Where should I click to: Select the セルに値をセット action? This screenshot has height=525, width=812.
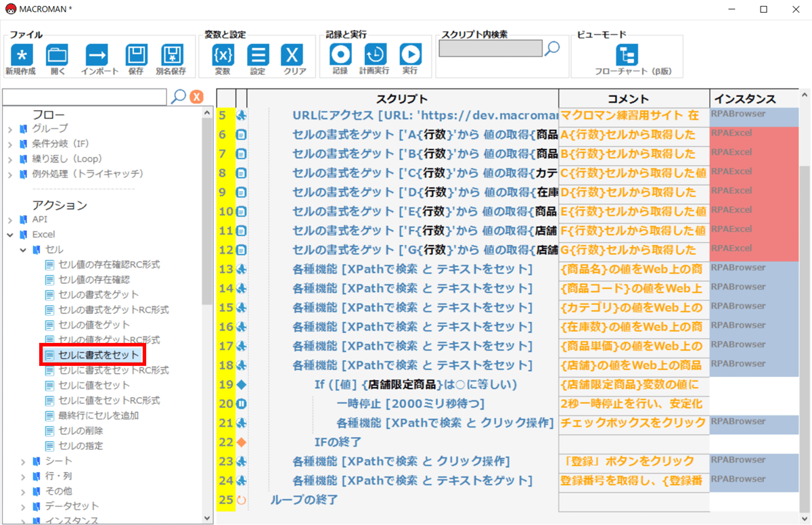pyautogui.click(x=93, y=386)
